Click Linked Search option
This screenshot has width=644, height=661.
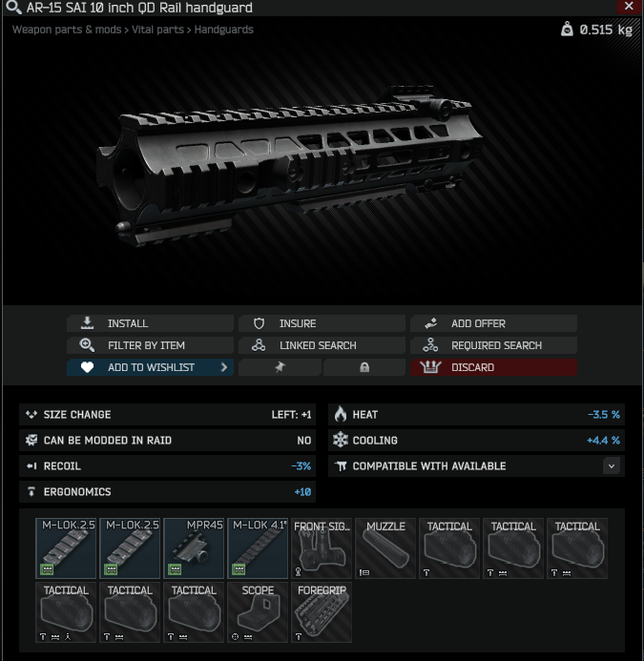click(x=322, y=345)
